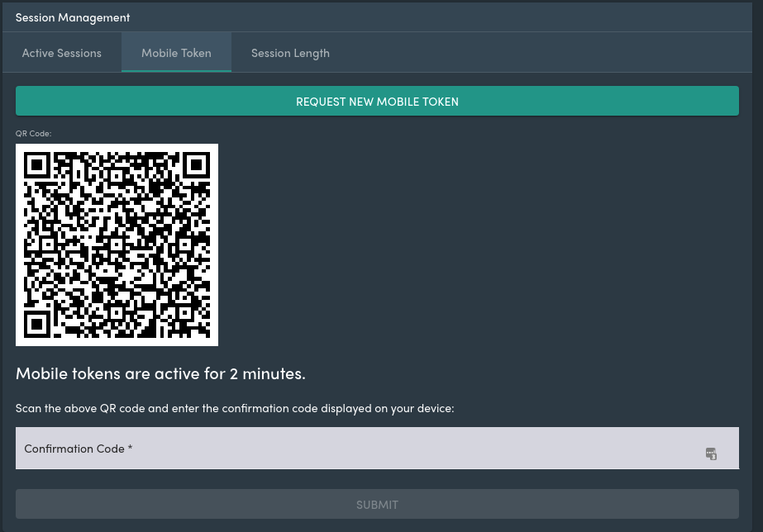This screenshot has height=532, width=763.
Task: Click the Confirmation Code * placeholder label
Action: click(x=79, y=449)
